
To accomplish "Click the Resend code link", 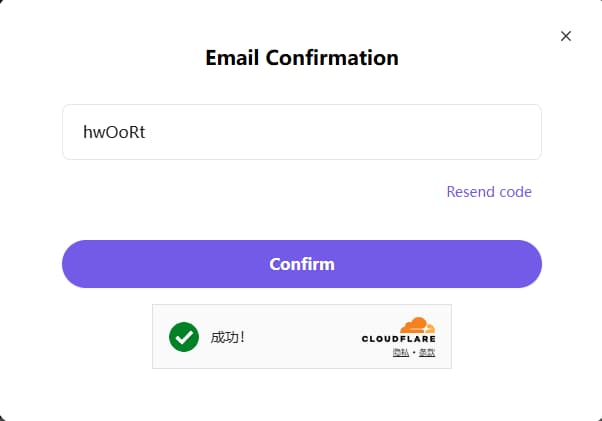I will click(x=489, y=192).
